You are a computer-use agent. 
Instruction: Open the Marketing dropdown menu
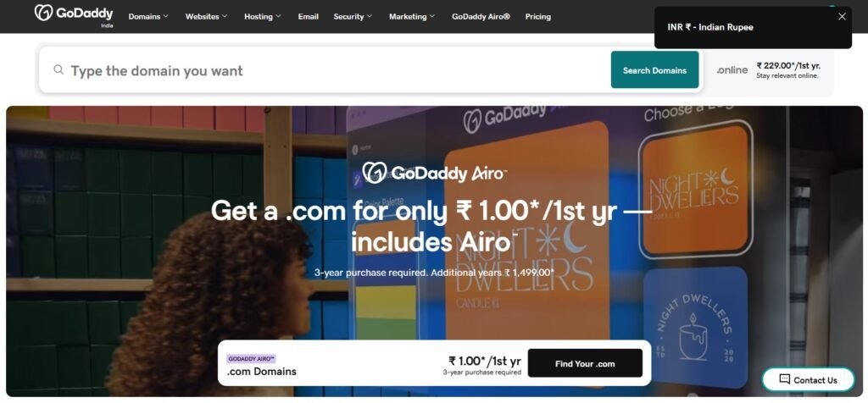(412, 17)
